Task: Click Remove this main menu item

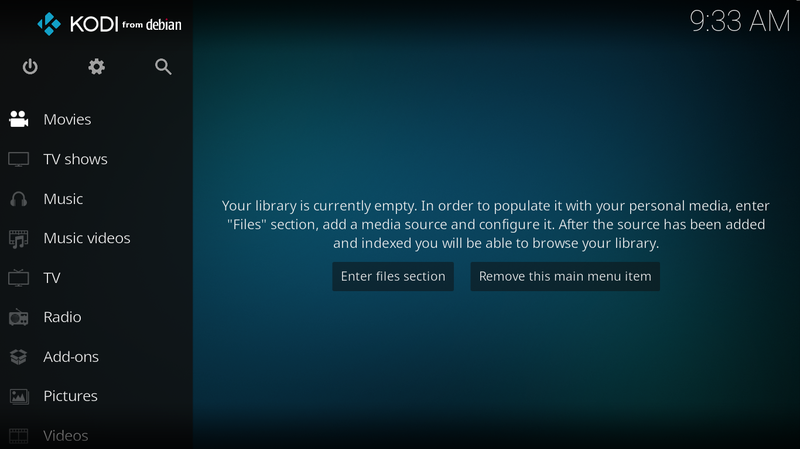Action: [565, 277]
